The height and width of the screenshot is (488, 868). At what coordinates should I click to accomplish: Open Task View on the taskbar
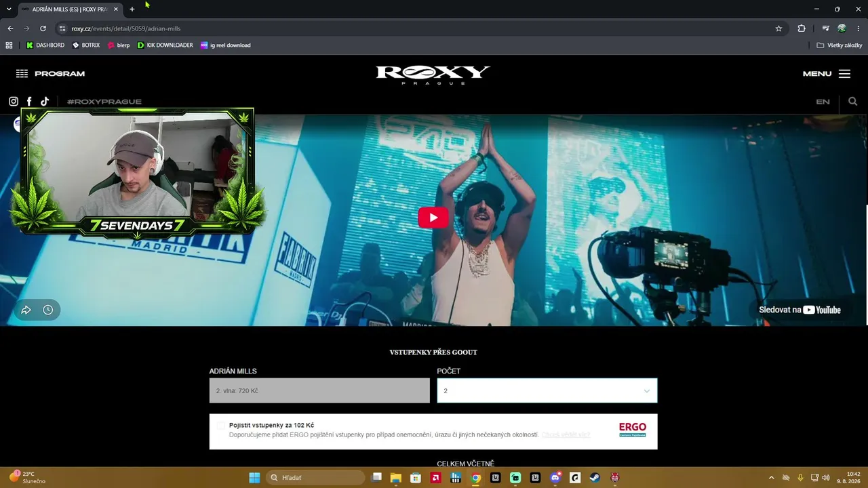click(x=377, y=478)
